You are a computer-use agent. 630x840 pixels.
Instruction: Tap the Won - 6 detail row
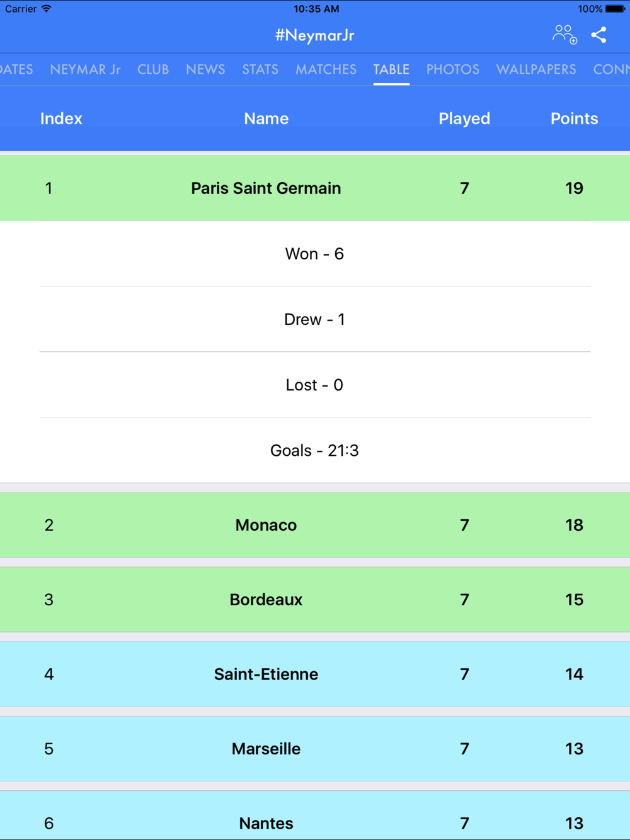coord(315,254)
